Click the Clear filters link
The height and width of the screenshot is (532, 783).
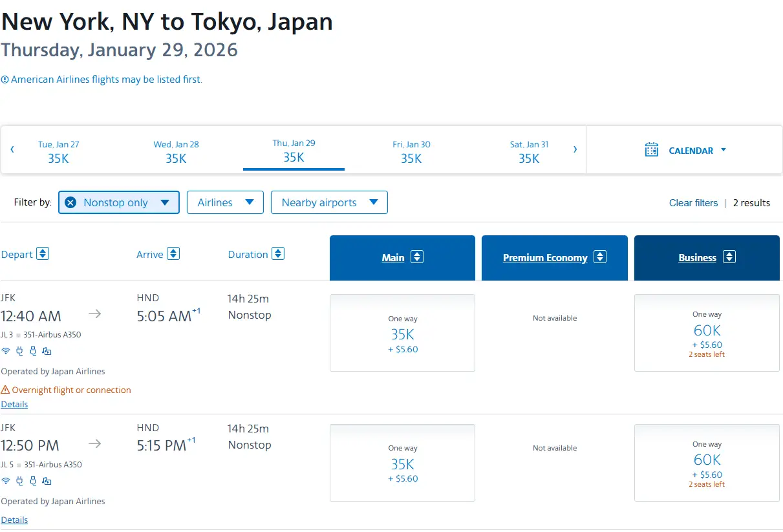point(693,203)
